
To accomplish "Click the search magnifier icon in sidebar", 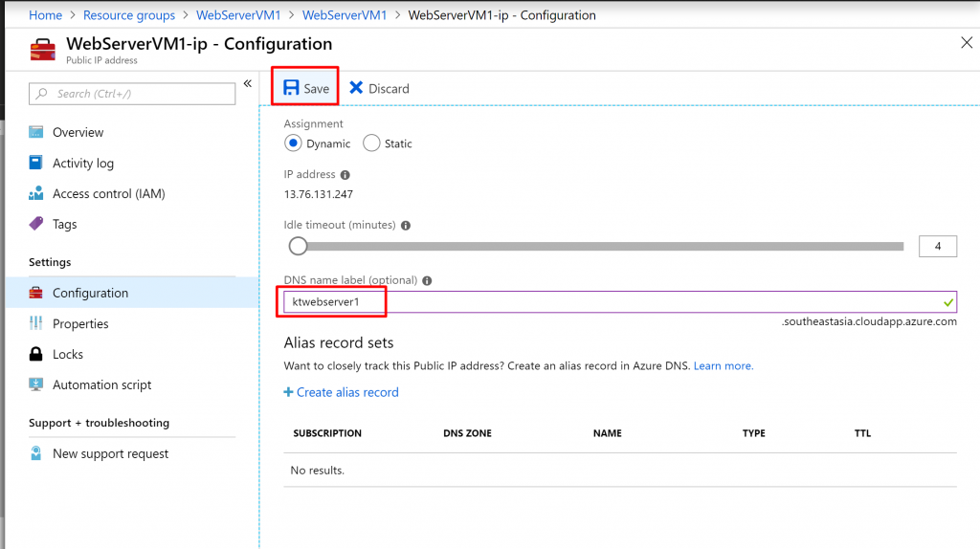I will click(x=42, y=94).
